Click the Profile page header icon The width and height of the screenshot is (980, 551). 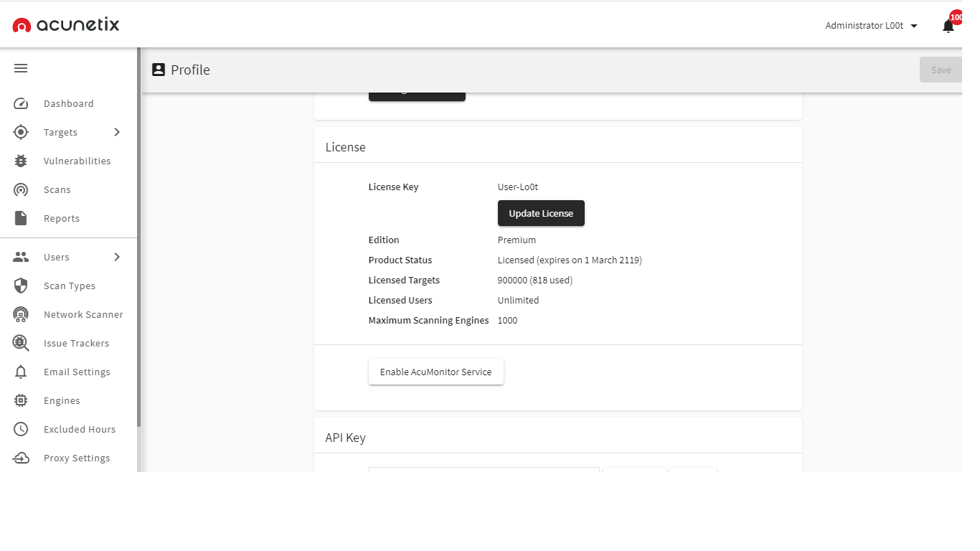coord(158,70)
